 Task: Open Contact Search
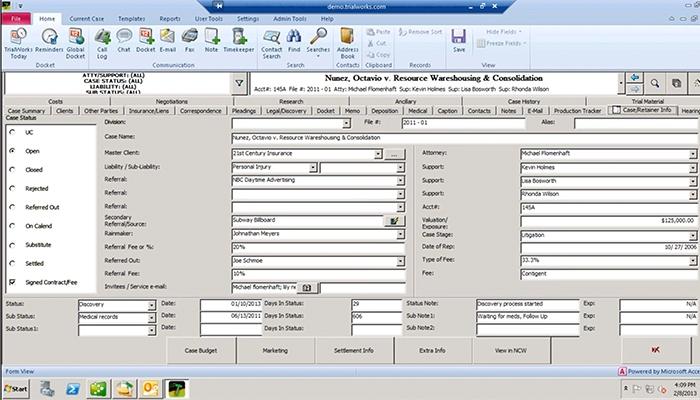pos(271,43)
